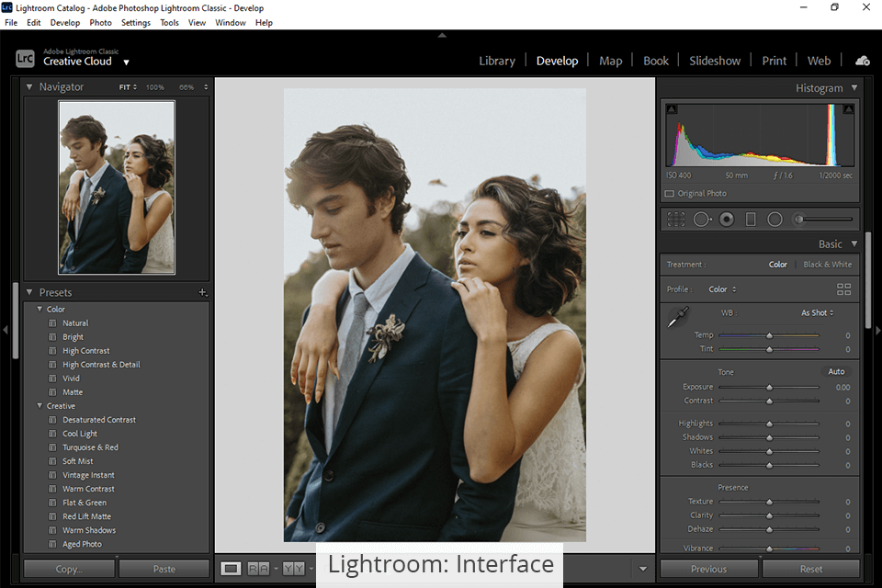Image resolution: width=882 pixels, height=588 pixels.
Task: Select the Graduated Filter tool
Action: click(751, 220)
